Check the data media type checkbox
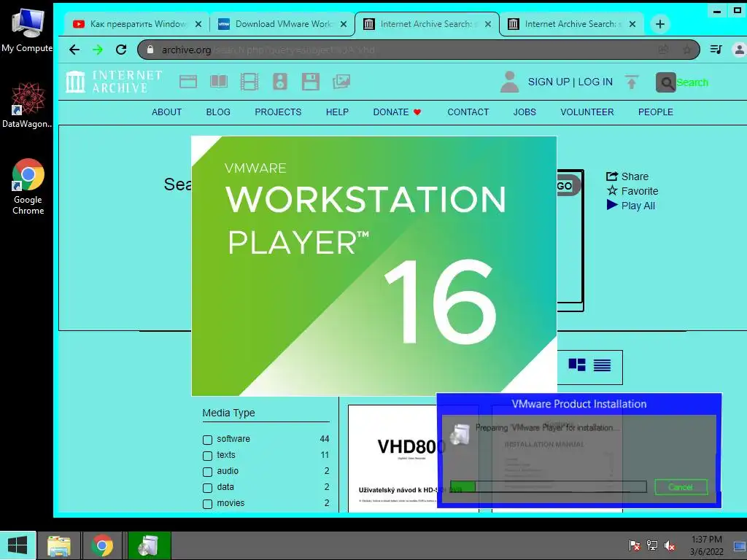This screenshot has width=747, height=560. pyautogui.click(x=207, y=488)
